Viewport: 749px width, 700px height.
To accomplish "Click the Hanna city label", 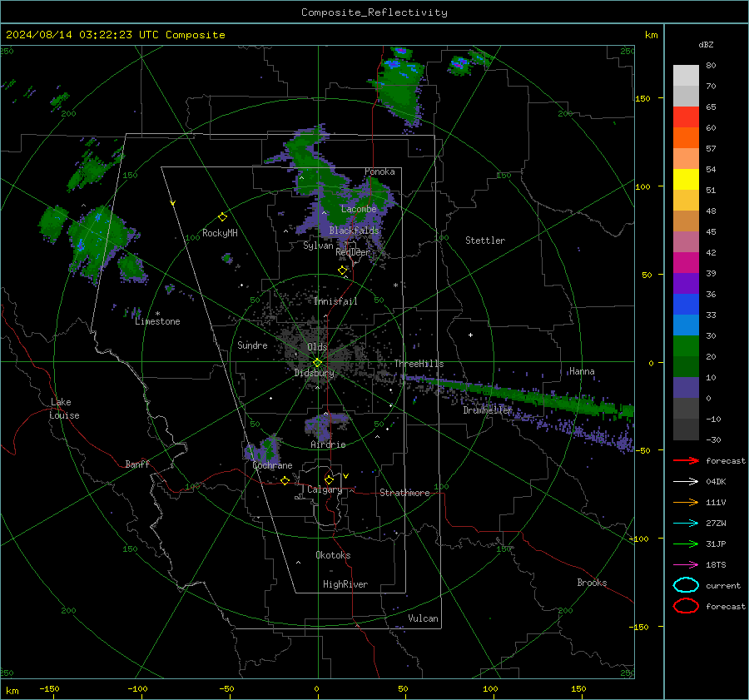I will coord(582,371).
